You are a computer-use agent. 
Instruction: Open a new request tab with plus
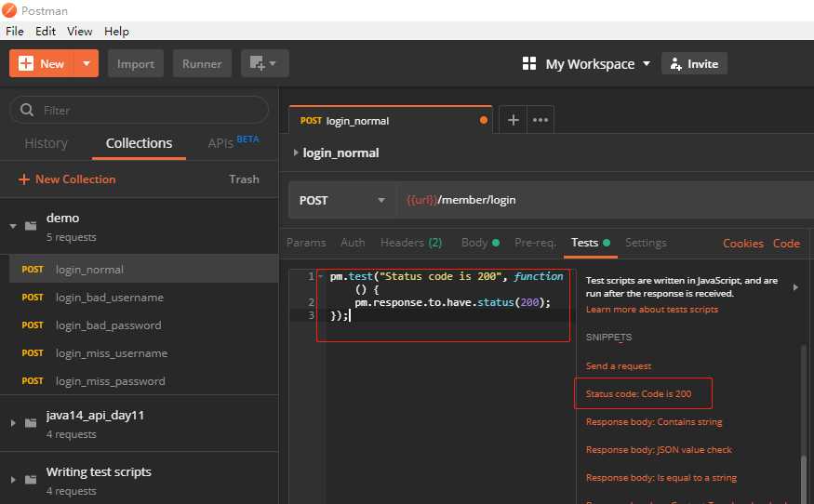(x=513, y=120)
